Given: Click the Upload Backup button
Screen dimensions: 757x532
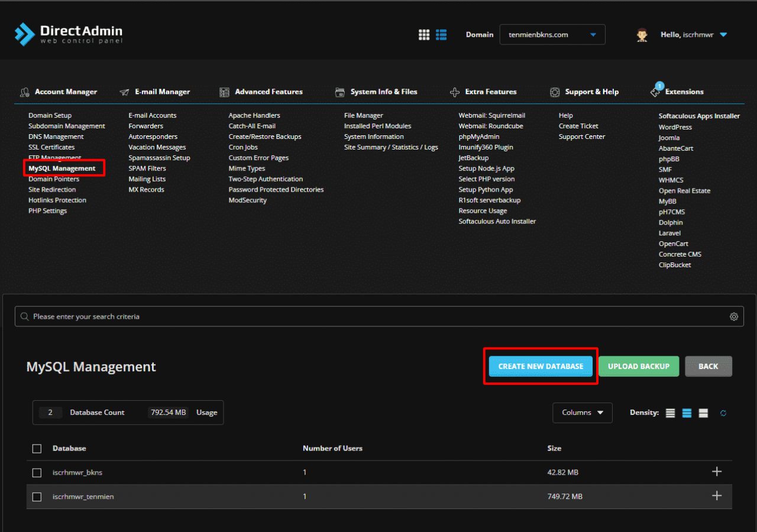Looking at the screenshot, I should pos(638,366).
